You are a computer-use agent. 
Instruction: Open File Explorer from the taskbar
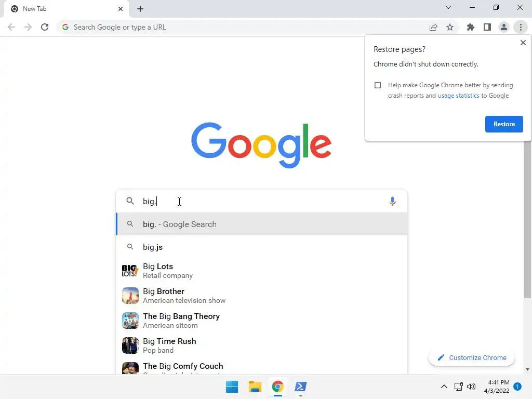255,387
